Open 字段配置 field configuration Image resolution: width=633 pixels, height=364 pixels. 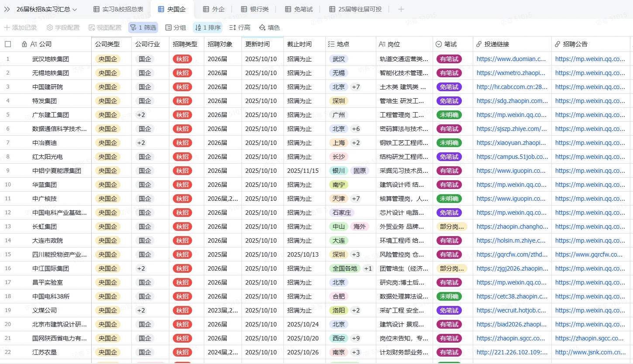click(x=63, y=27)
